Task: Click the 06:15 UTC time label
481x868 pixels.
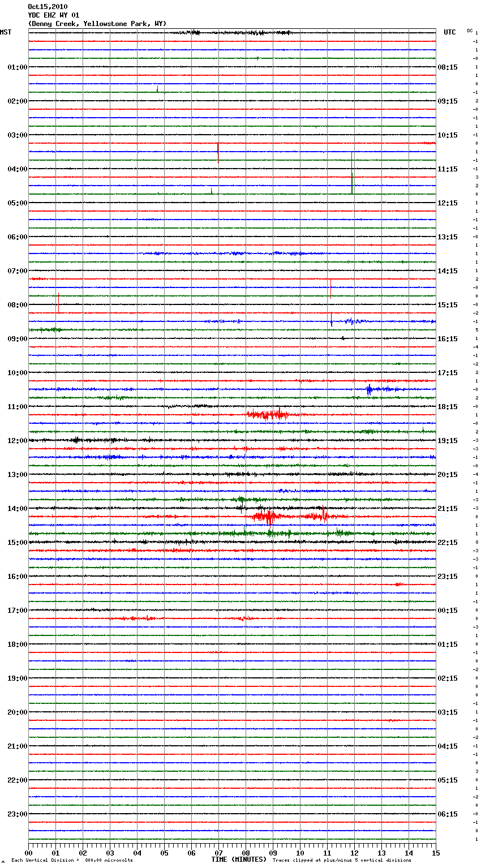Action: (x=448, y=814)
